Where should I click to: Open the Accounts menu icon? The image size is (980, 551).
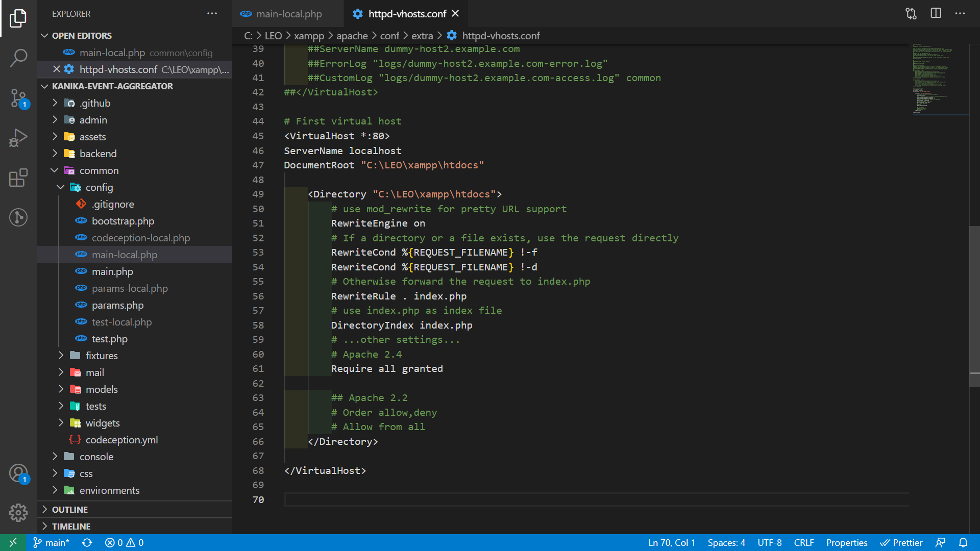(x=18, y=473)
